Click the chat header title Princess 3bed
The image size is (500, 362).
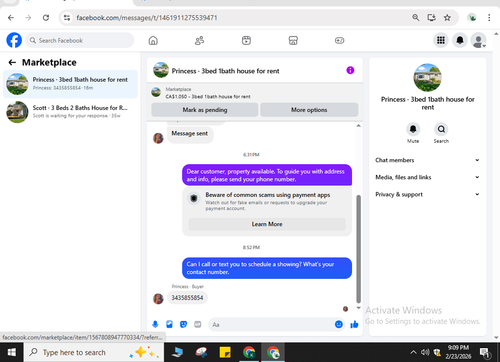(225, 71)
